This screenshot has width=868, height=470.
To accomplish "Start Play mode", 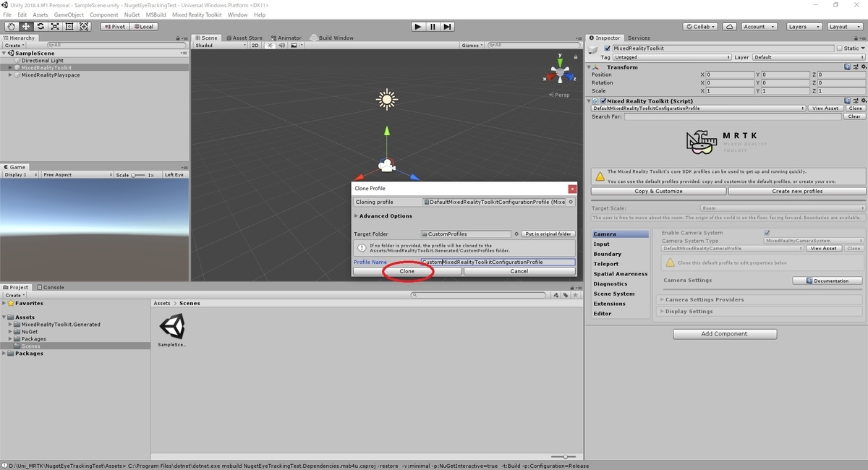I will [x=418, y=26].
